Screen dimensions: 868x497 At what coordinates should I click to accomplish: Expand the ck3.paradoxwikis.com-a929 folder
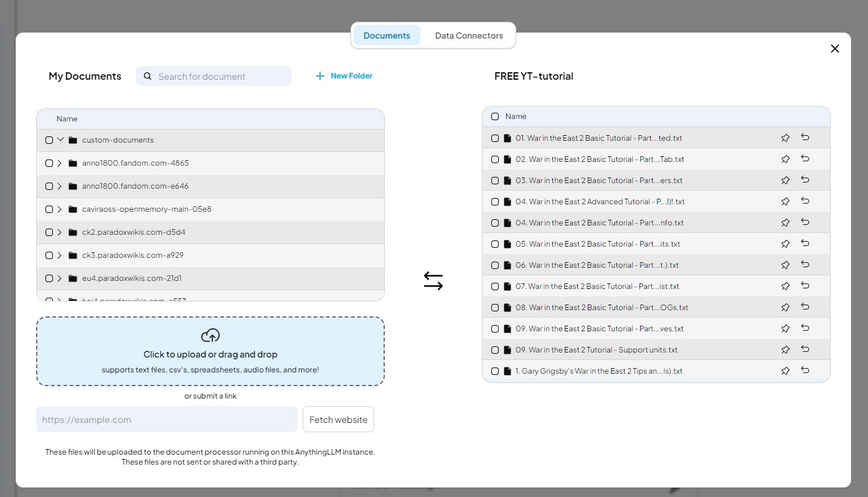coord(60,255)
